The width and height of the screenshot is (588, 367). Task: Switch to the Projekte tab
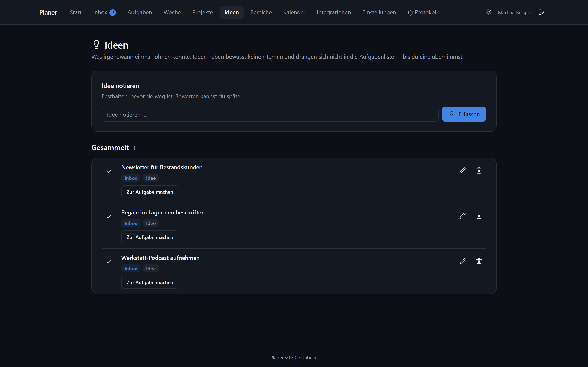(x=202, y=12)
